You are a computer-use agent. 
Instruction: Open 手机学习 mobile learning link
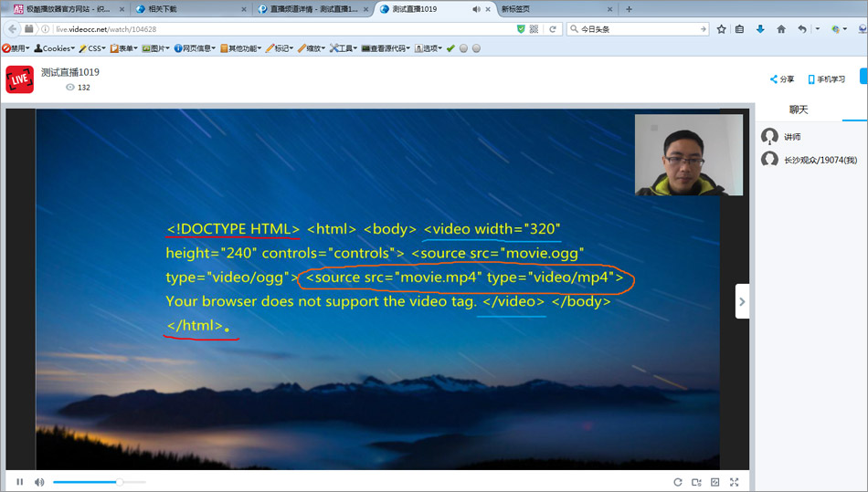[824, 79]
